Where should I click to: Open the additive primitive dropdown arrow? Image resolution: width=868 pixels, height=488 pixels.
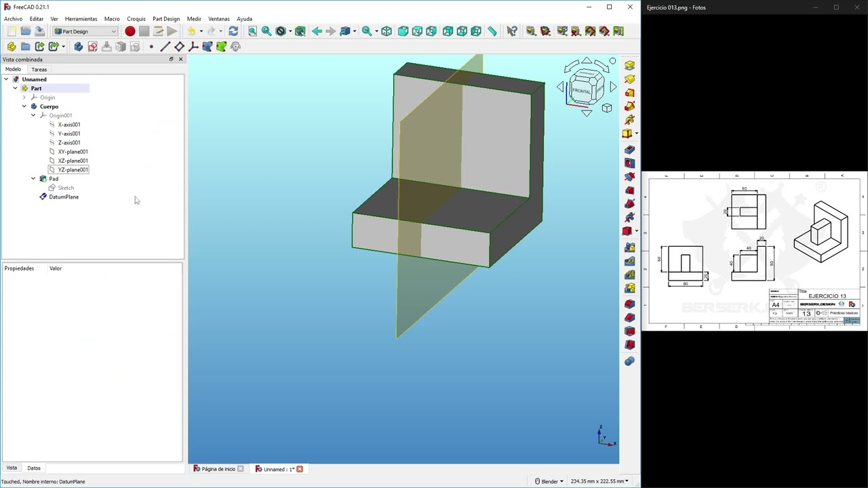636,134
